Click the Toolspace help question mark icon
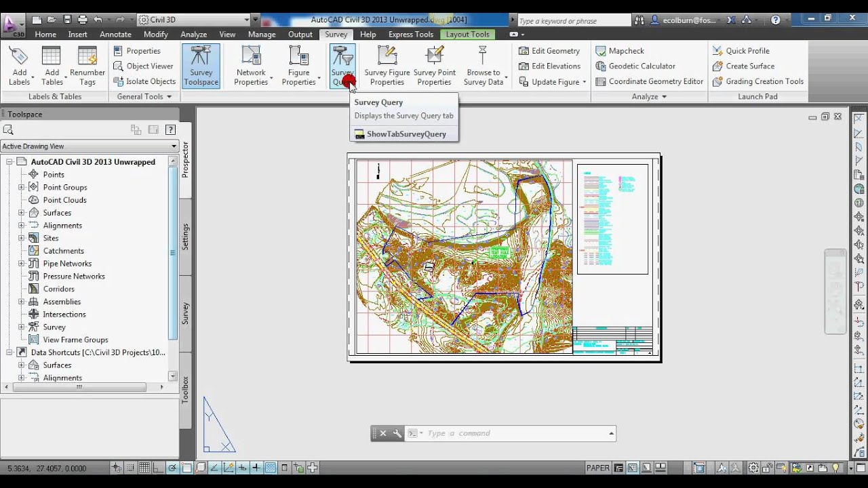Screen dimensions: 868x488 click(x=170, y=129)
